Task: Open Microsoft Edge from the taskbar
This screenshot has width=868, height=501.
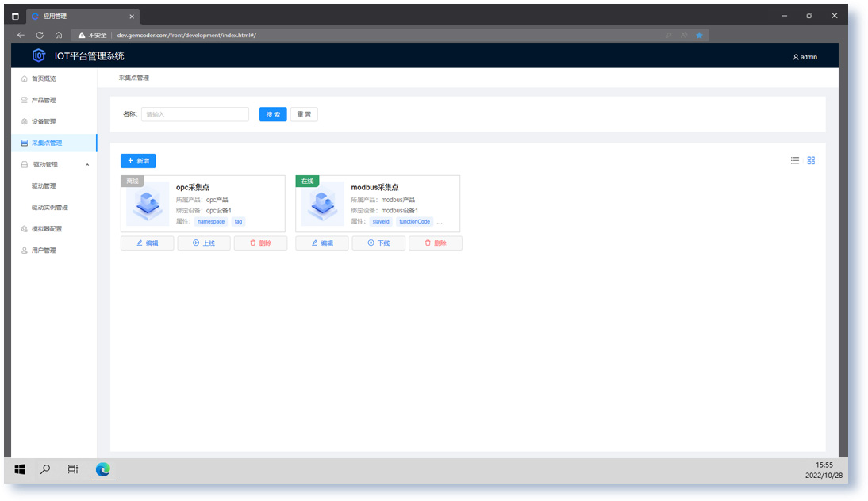Action: coord(103,469)
